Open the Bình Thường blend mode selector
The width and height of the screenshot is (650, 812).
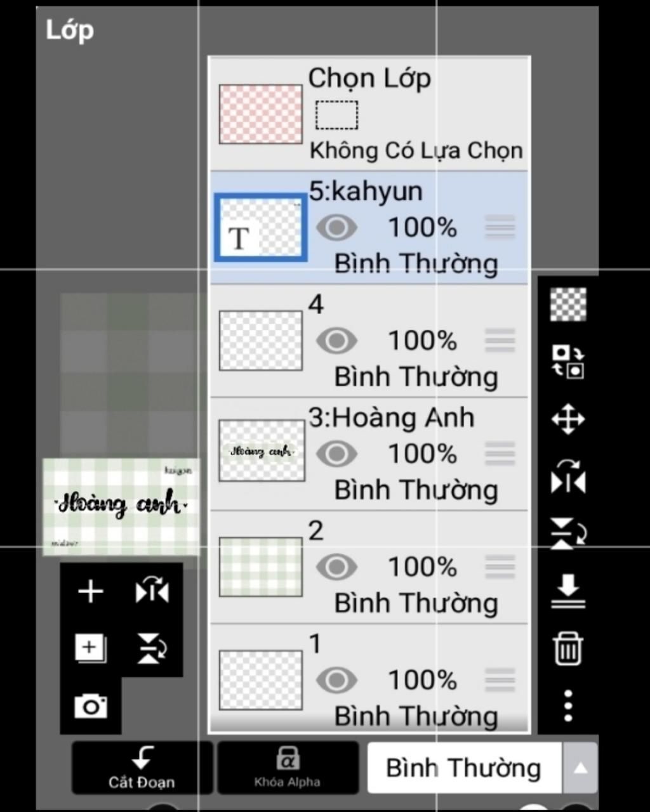tap(464, 768)
